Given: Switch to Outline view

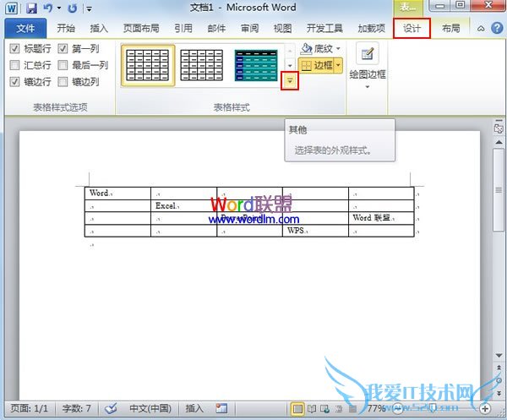Looking at the screenshot, I should click(339, 409).
